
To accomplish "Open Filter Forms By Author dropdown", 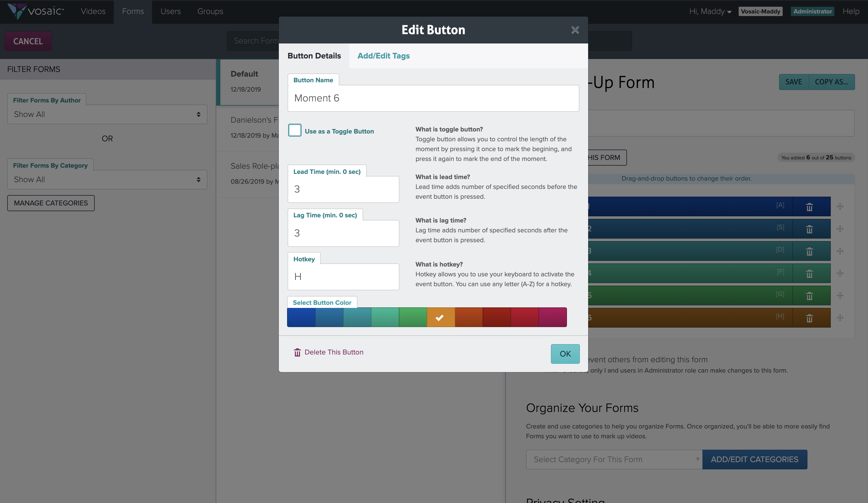I will click(x=107, y=114).
